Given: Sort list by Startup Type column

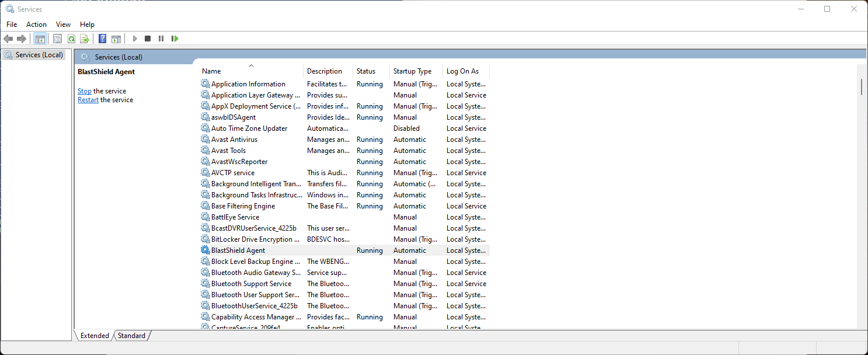Looking at the screenshot, I should (412, 71).
